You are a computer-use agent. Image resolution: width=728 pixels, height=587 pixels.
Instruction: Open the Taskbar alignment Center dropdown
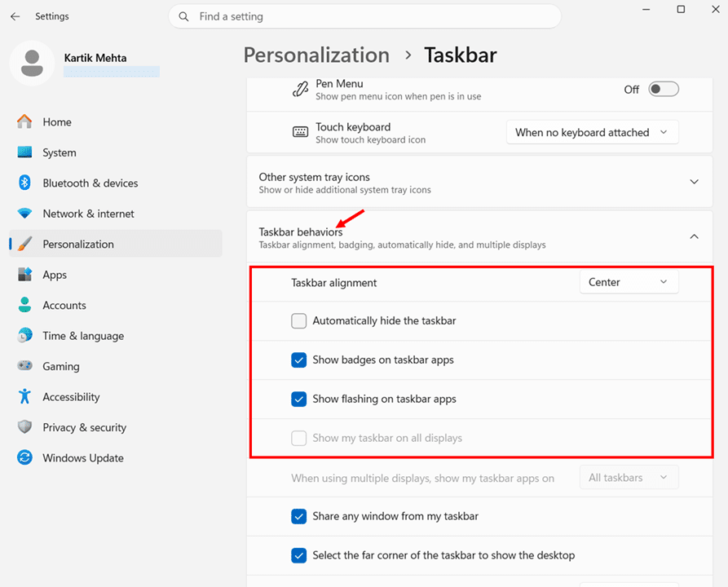tap(628, 282)
